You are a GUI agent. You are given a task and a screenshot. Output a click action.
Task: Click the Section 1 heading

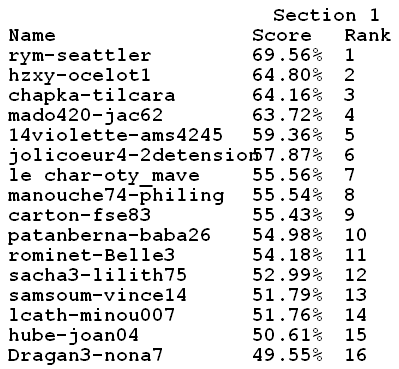(326, 15)
